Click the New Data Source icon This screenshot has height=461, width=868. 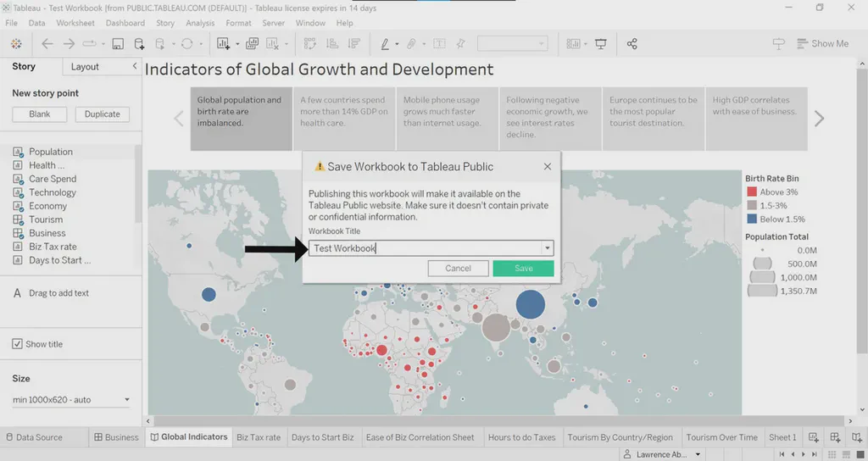[140, 44]
